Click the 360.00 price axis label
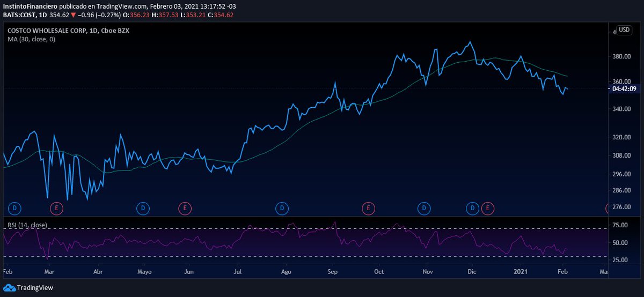This screenshot has height=297, width=644. (621, 81)
